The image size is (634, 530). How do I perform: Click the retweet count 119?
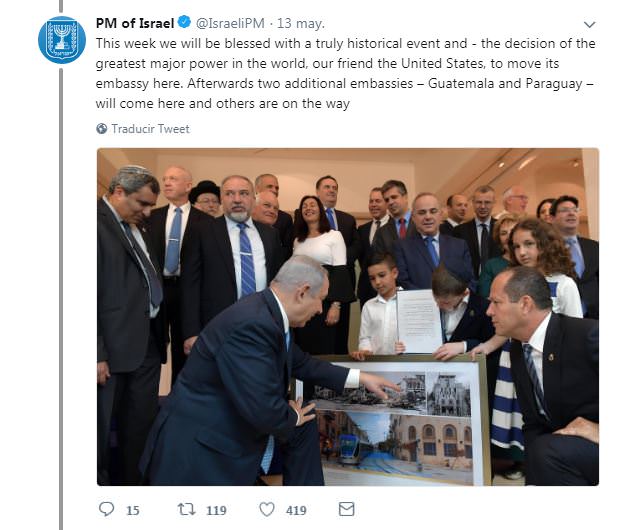click(216, 510)
